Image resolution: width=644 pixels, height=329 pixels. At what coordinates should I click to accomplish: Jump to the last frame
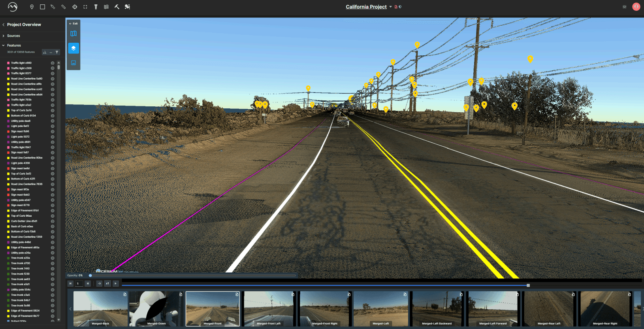click(x=88, y=284)
